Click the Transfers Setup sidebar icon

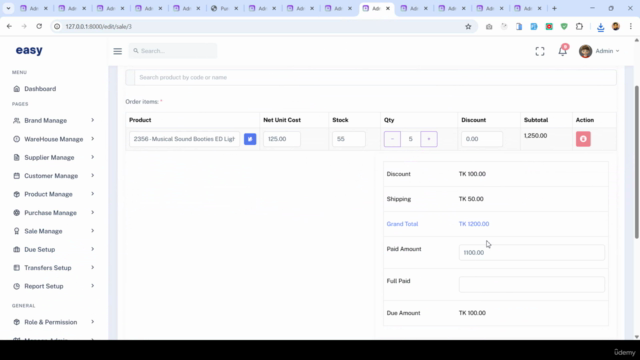coord(16,268)
